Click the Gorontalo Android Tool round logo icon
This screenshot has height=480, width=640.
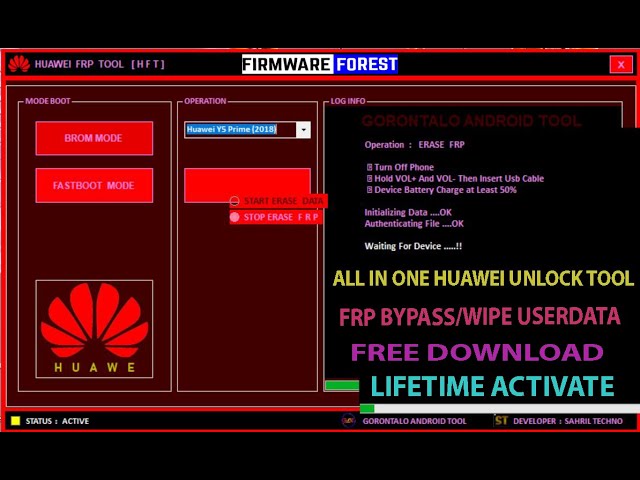348,420
